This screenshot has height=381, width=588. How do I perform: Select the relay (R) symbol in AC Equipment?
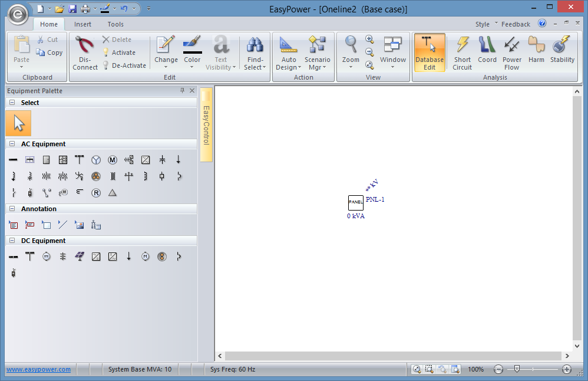tap(96, 193)
